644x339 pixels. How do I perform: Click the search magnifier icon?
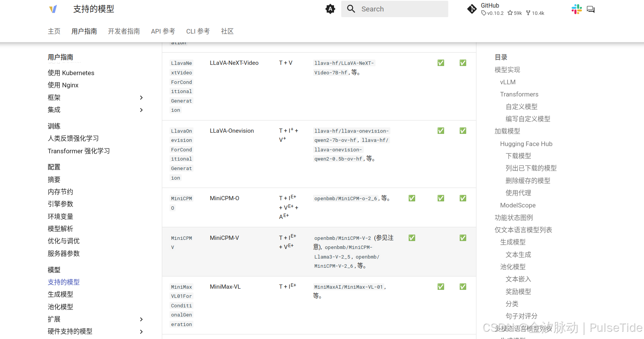[x=351, y=9]
